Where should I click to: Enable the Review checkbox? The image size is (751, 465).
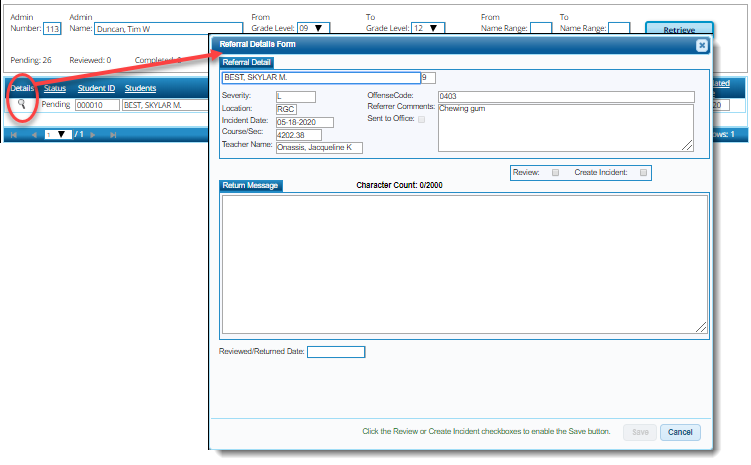click(554, 173)
